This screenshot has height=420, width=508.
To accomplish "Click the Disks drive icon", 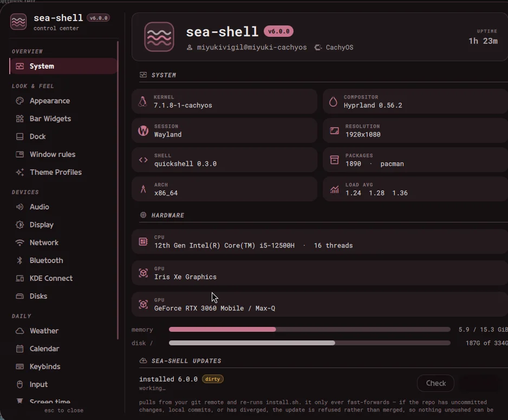I will [x=19, y=296].
